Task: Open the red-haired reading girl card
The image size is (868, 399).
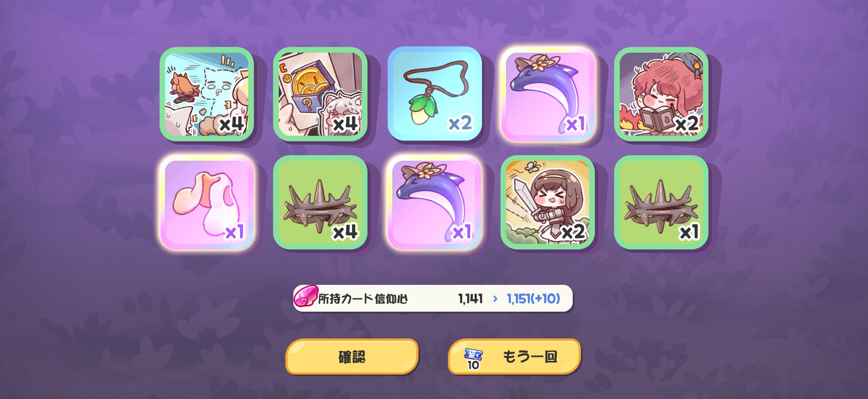Action: (661, 94)
